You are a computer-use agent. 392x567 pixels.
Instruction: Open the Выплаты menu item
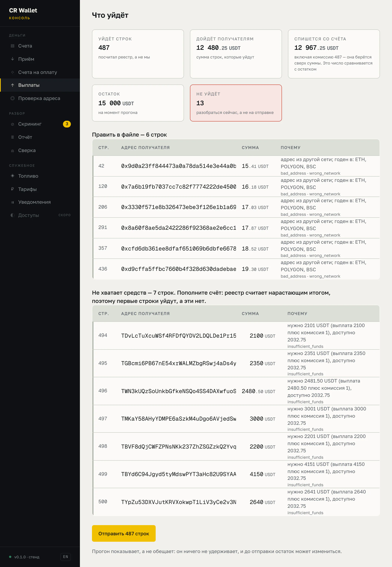[x=40, y=85]
